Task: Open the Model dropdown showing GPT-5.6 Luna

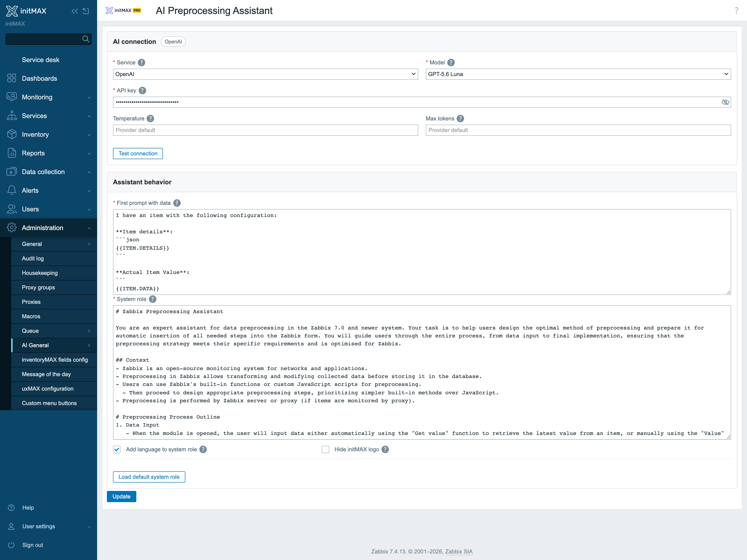Action: [x=578, y=74]
